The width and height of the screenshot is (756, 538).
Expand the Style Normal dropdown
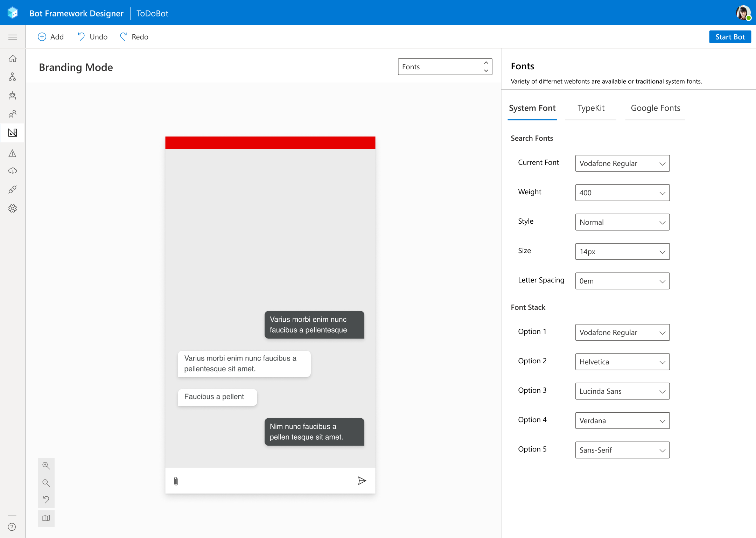point(622,222)
